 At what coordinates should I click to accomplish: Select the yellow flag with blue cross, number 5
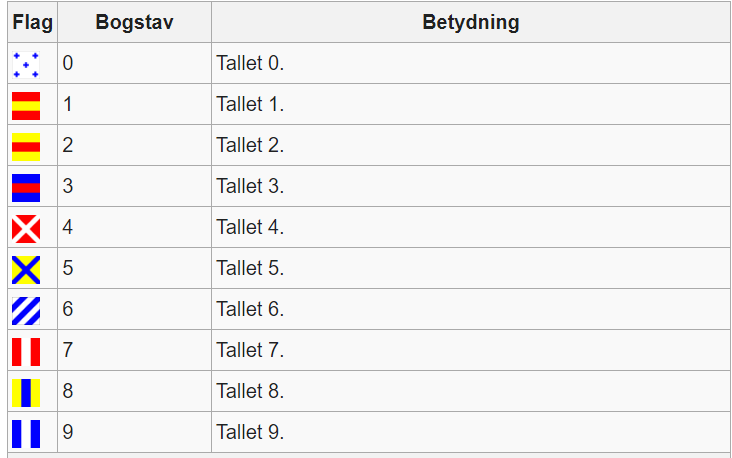coord(26,270)
